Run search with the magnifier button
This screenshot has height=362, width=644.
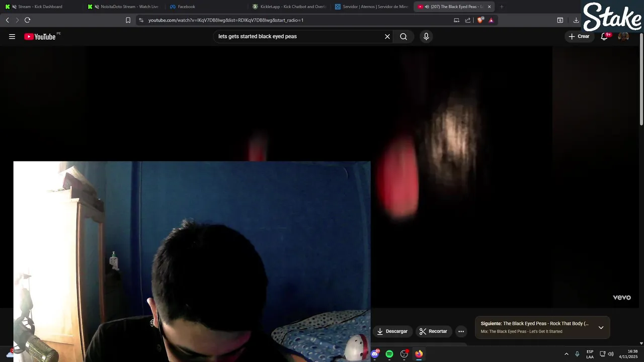(x=404, y=36)
